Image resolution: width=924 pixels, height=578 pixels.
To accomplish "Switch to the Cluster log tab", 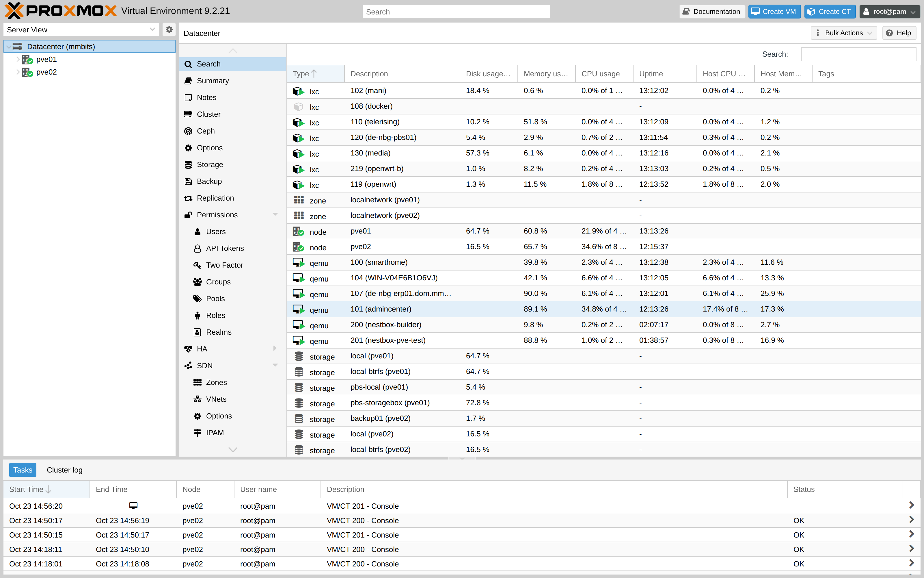I will click(64, 470).
